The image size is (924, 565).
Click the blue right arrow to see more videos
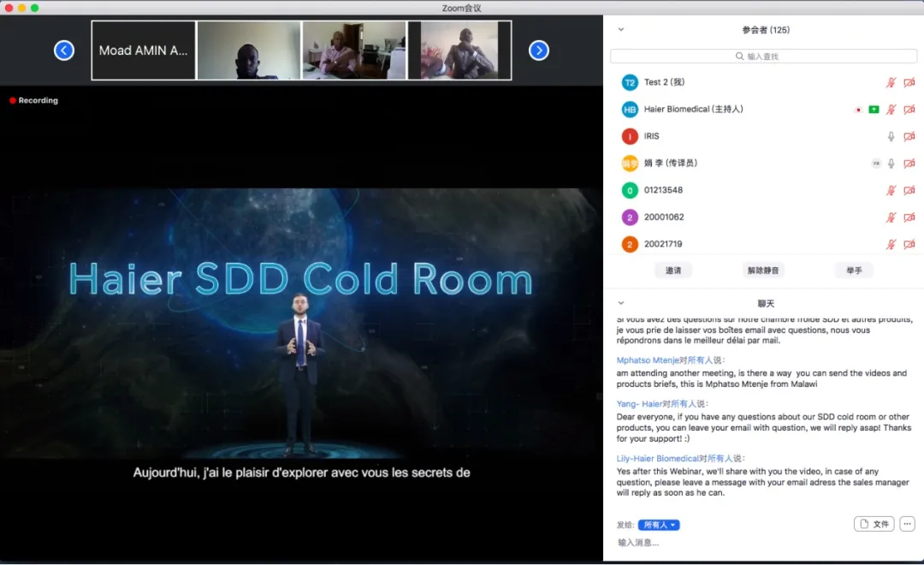pos(539,50)
